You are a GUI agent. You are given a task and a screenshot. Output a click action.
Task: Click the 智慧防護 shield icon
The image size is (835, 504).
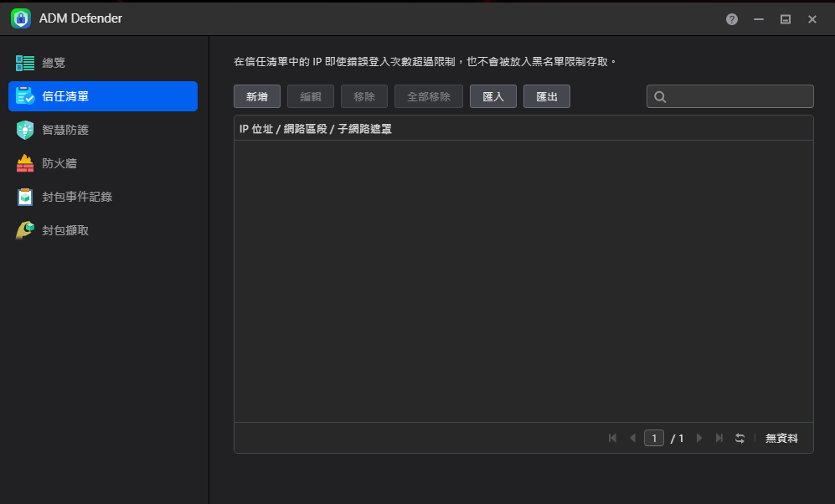coord(25,130)
